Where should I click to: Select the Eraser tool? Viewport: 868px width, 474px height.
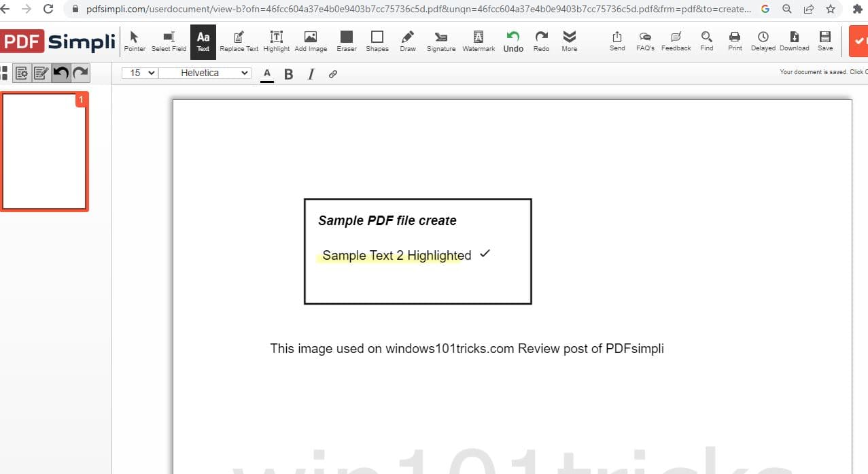pos(347,41)
